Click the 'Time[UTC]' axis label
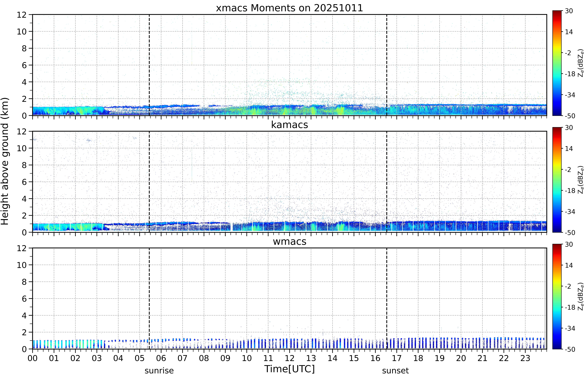Screen dimensions: 588x379 289,369
